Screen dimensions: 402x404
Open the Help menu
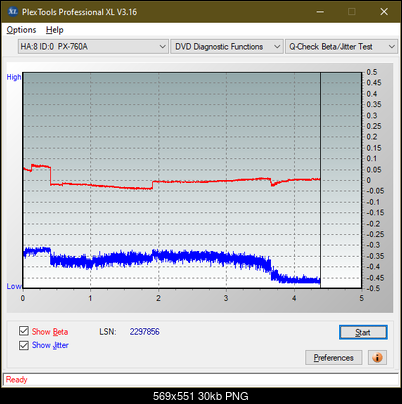55,30
